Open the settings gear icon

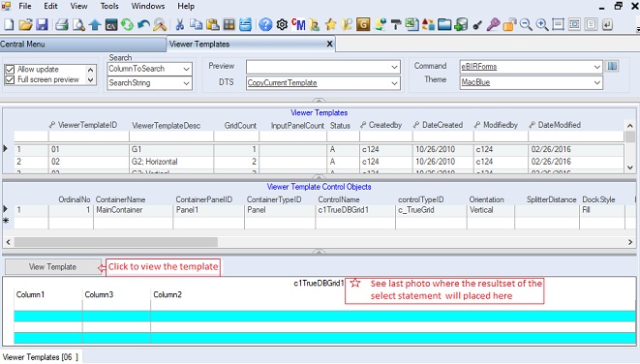[282, 25]
